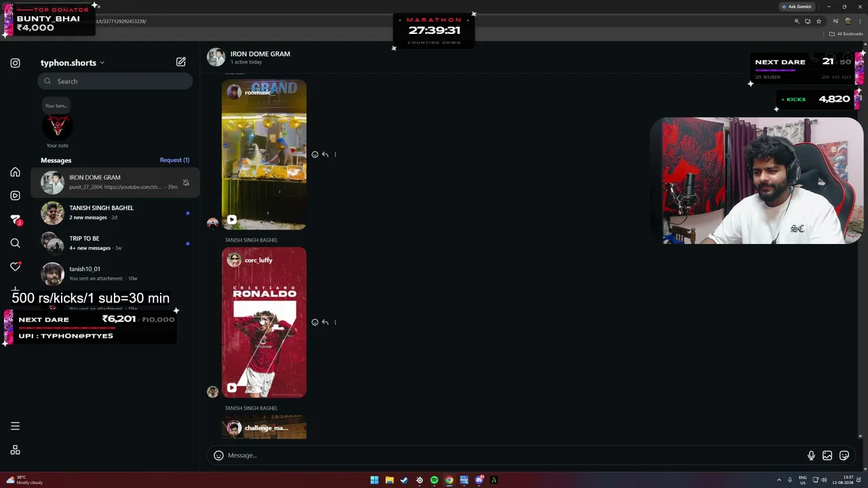This screenshot has width=868, height=488.
Task: Expand the typhon.shorts account switcher
Action: [x=102, y=63]
